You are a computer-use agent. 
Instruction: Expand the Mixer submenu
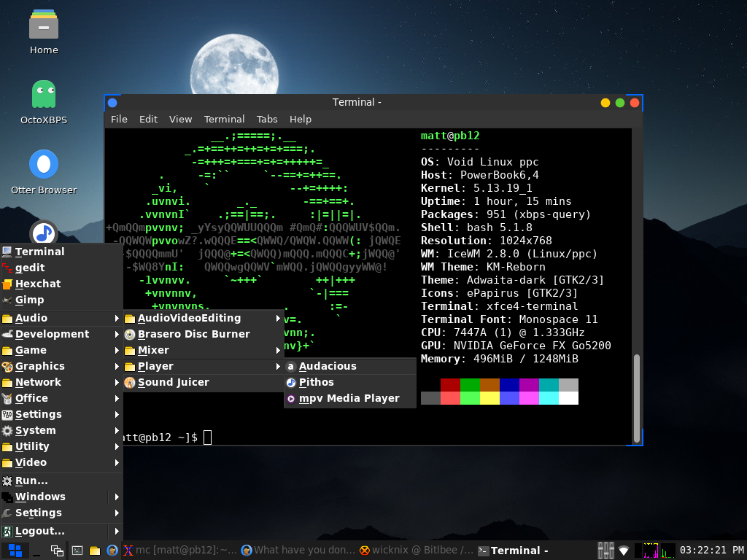pyautogui.click(x=153, y=350)
